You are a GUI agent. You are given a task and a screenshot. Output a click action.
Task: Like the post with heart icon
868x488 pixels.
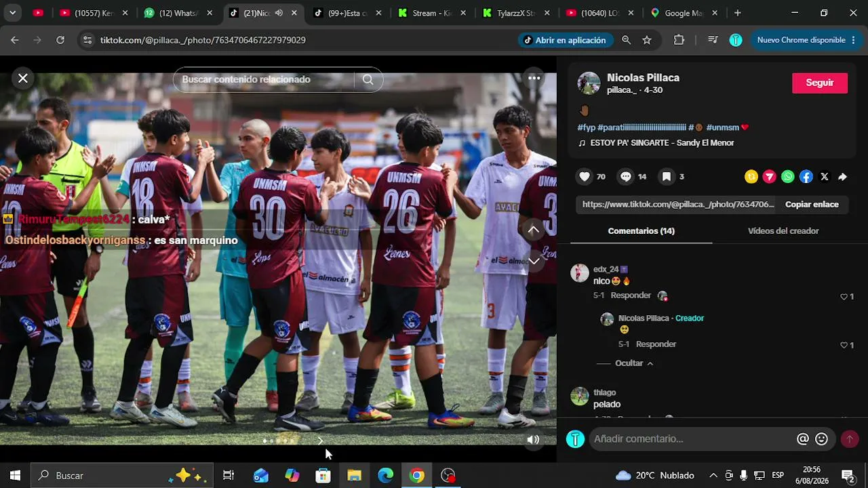point(585,177)
